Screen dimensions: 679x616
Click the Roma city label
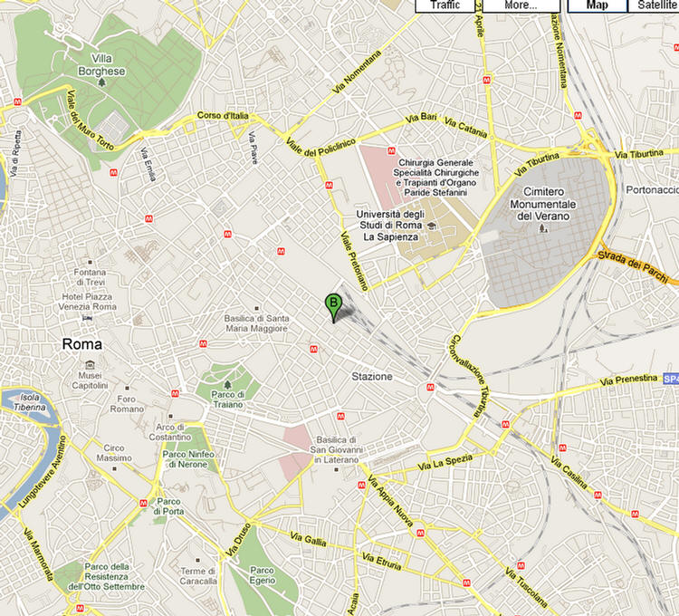coord(81,344)
